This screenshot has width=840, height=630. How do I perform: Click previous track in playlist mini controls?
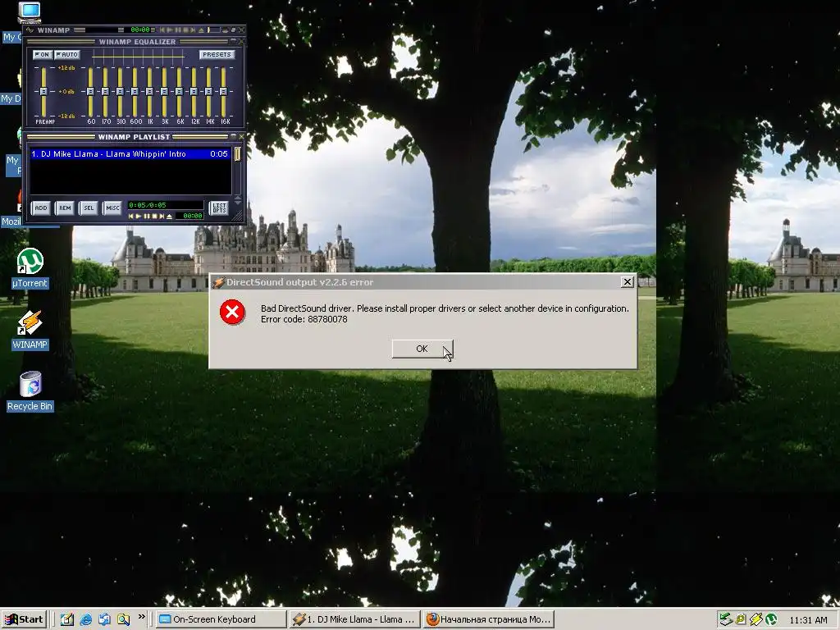coord(130,216)
